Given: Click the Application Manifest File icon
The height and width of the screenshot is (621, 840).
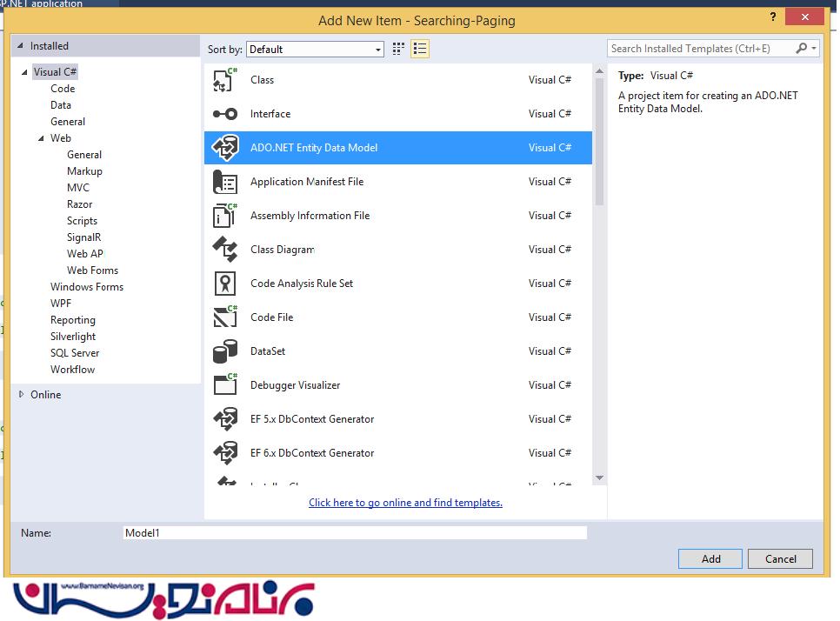Looking at the screenshot, I should click(x=225, y=182).
